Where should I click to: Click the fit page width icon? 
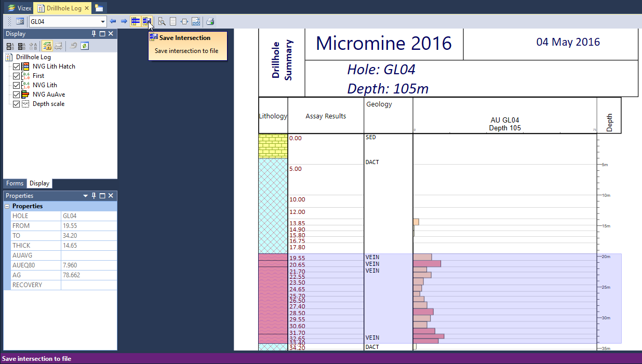coord(184,21)
